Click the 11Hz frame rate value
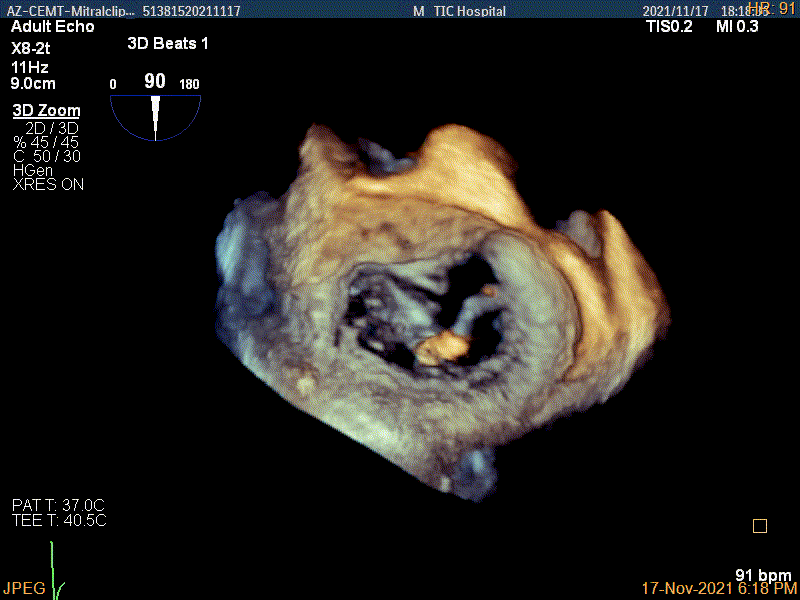Viewport: 800px width, 600px height. pos(27,67)
